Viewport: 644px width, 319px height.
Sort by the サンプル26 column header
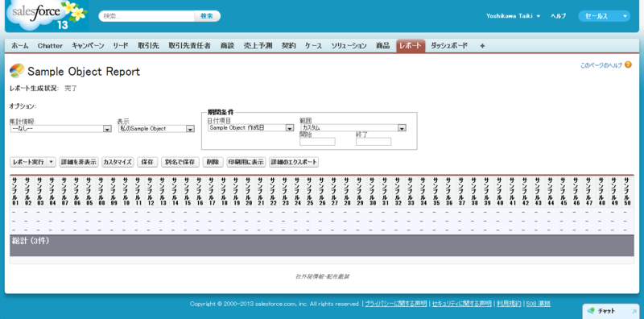pos(322,191)
